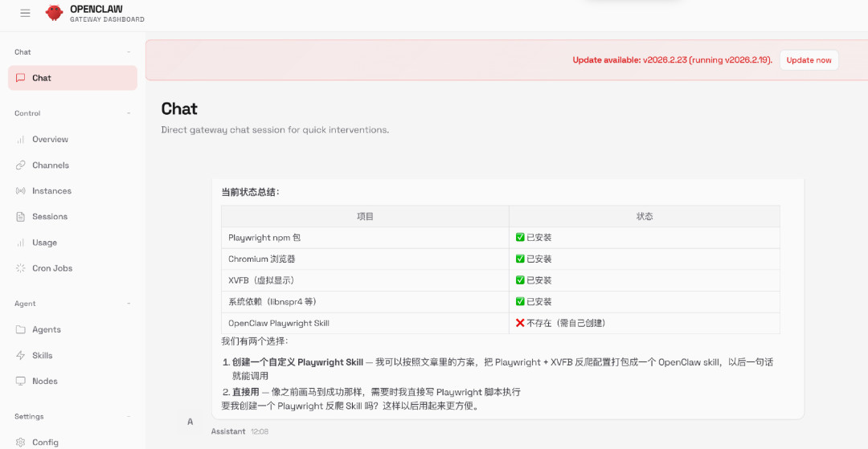The height and width of the screenshot is (449, 868).
Task: Open the Channels page
Action: 72,165
